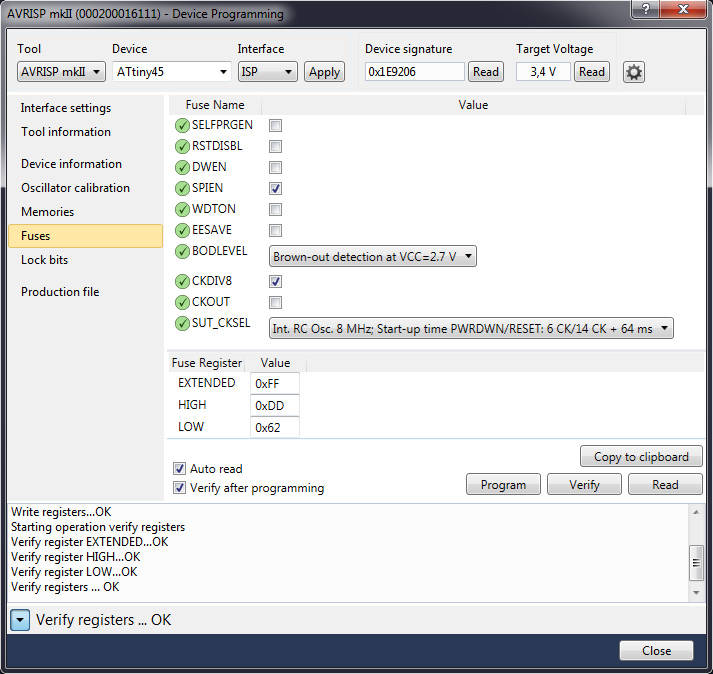This screenshot has height=674, width=713.
Task: Enable the DWEN fuse checkbox
Action: coord(275,167)
